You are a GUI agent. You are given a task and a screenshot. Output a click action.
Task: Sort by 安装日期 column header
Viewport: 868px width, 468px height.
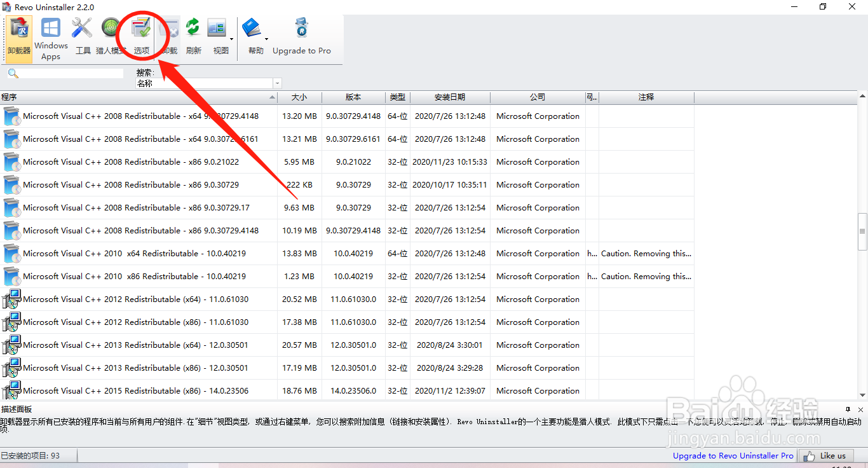[x=450, y=97]
